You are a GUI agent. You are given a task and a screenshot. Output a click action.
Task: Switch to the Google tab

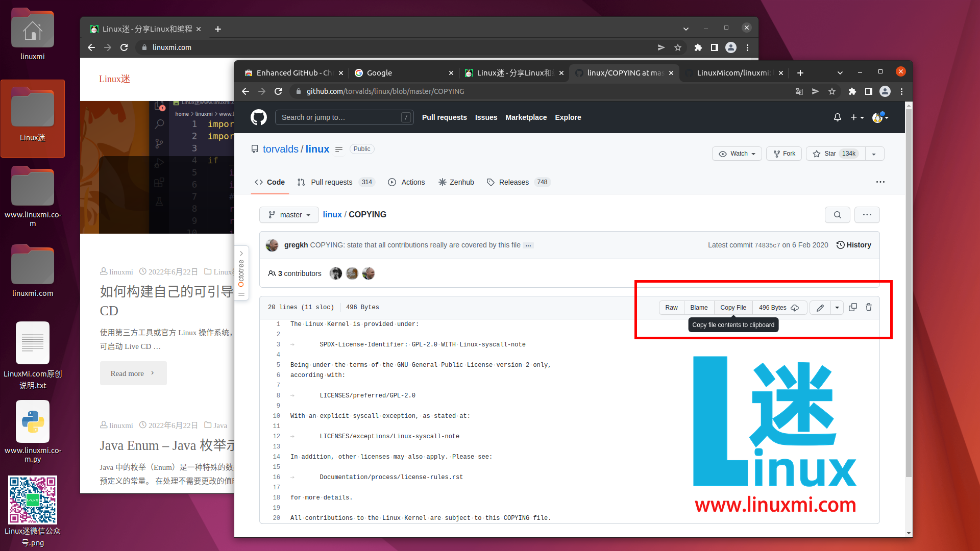coord(403,73)
